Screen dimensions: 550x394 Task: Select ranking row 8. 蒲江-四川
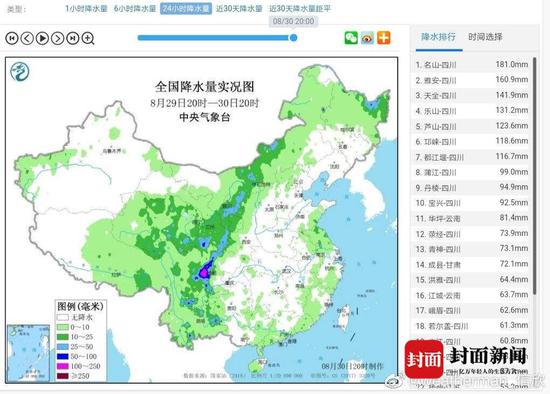tap(471, 172)
